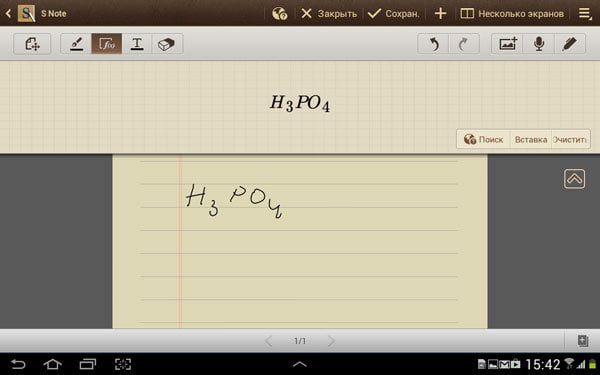
Task: Open the recent apps button
Action: point(88,364)
